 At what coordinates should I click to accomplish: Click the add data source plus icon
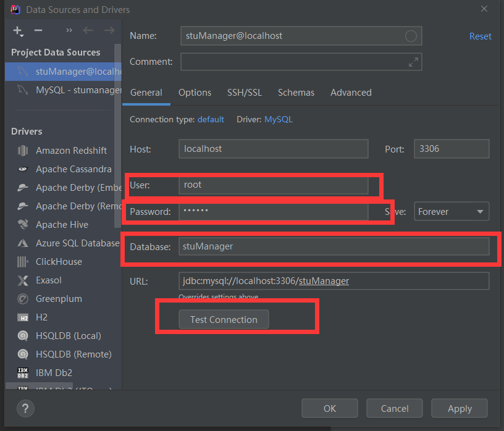click(x=18, y=31)
